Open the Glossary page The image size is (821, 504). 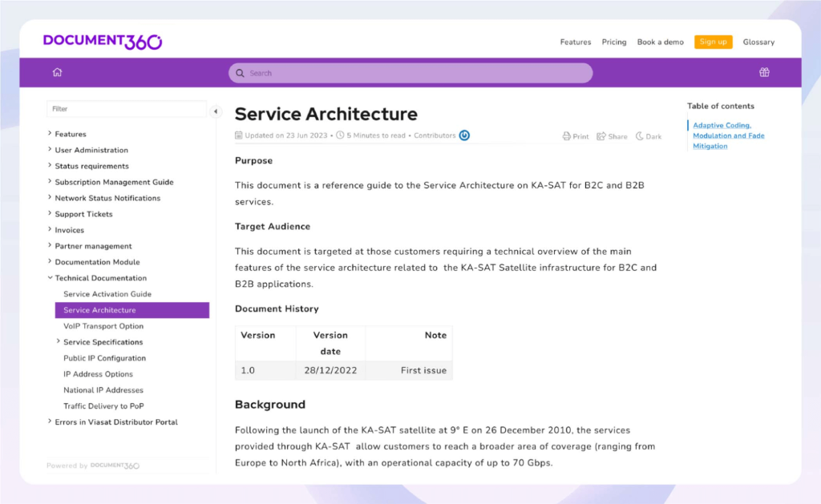click(x=758, y=42)
